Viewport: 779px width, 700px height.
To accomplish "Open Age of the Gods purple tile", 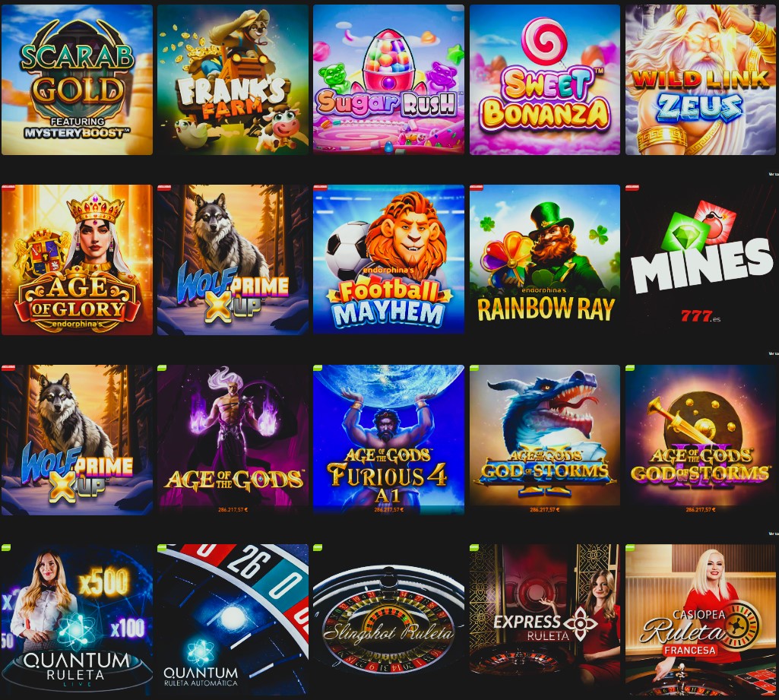I will click(233, 440).
